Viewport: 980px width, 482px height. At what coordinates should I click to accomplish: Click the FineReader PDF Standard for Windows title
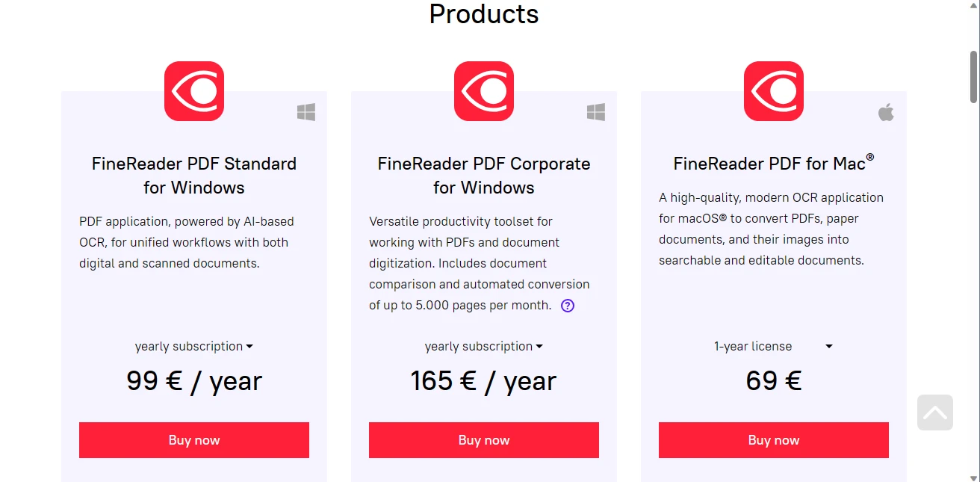coord(194,175)
